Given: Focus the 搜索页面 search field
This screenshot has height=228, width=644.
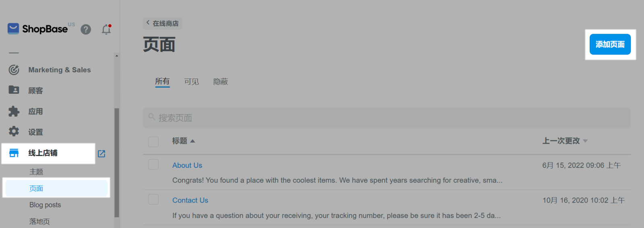Looking at the screenshot, I should (387, 118).
